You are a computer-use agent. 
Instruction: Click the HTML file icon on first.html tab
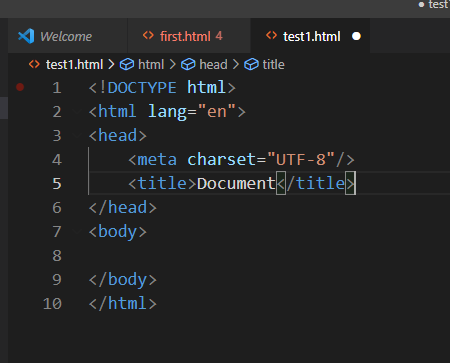[148, 35]
